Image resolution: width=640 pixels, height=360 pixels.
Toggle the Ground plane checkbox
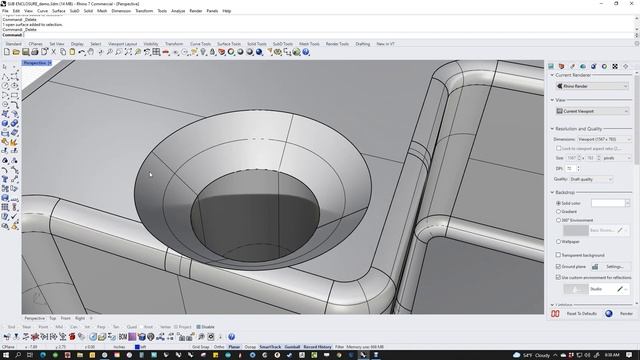[x=558, y=266]
